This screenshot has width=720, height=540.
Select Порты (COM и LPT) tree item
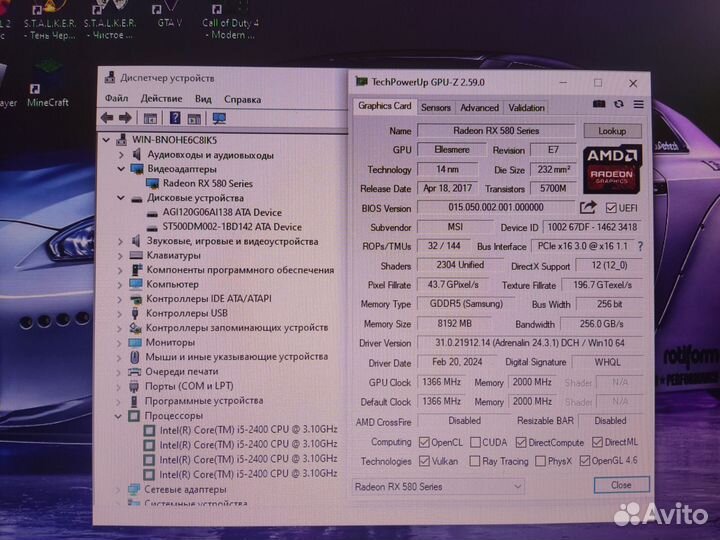189,386
